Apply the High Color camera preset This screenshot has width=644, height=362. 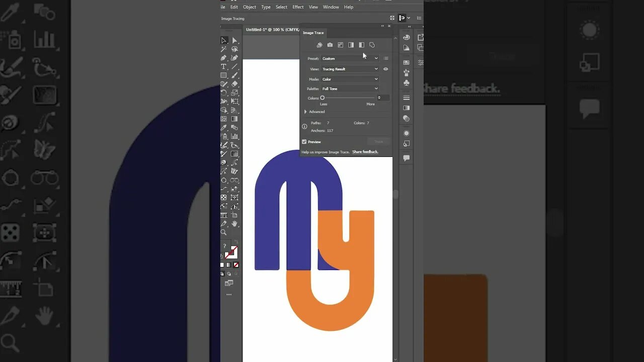click(x=330, y=45)
